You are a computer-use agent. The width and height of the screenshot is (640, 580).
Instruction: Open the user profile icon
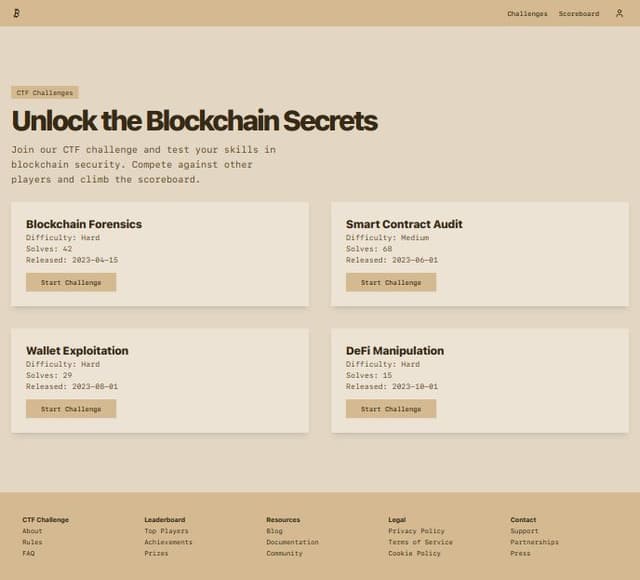click(619, 13)
